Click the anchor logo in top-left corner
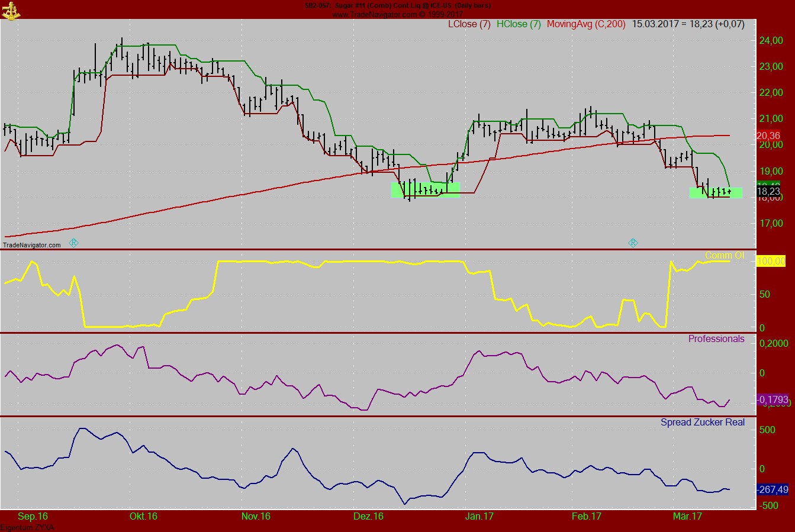This screenshot has height=532, width=795. tap(10, 9)
